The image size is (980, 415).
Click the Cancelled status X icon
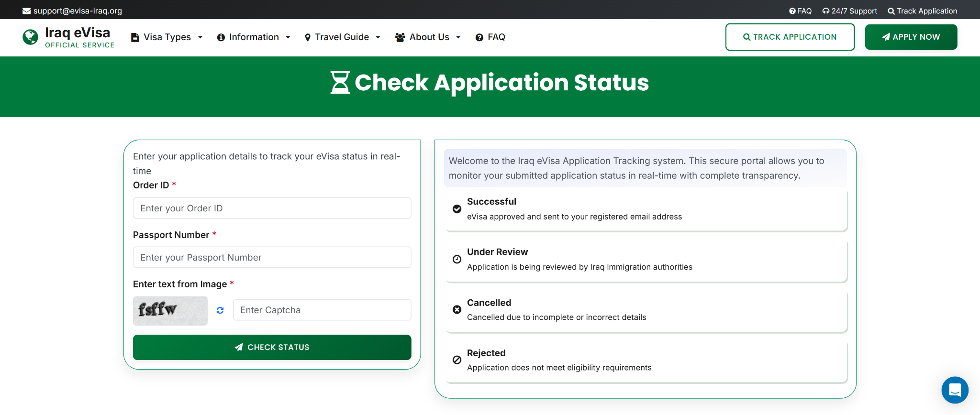457,310
